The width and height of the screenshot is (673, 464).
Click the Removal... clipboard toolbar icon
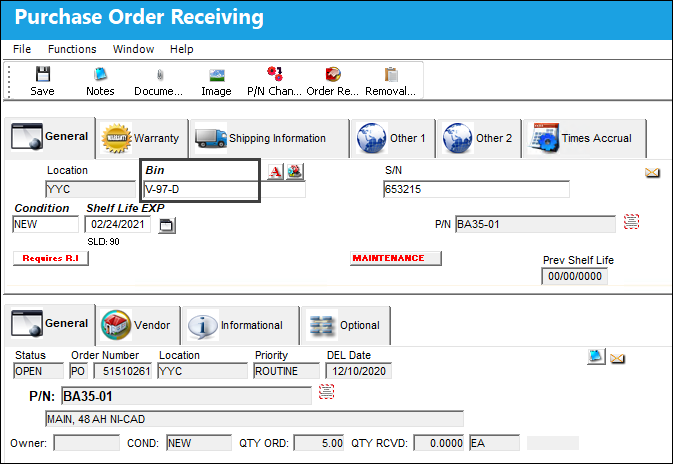[391, 81]
